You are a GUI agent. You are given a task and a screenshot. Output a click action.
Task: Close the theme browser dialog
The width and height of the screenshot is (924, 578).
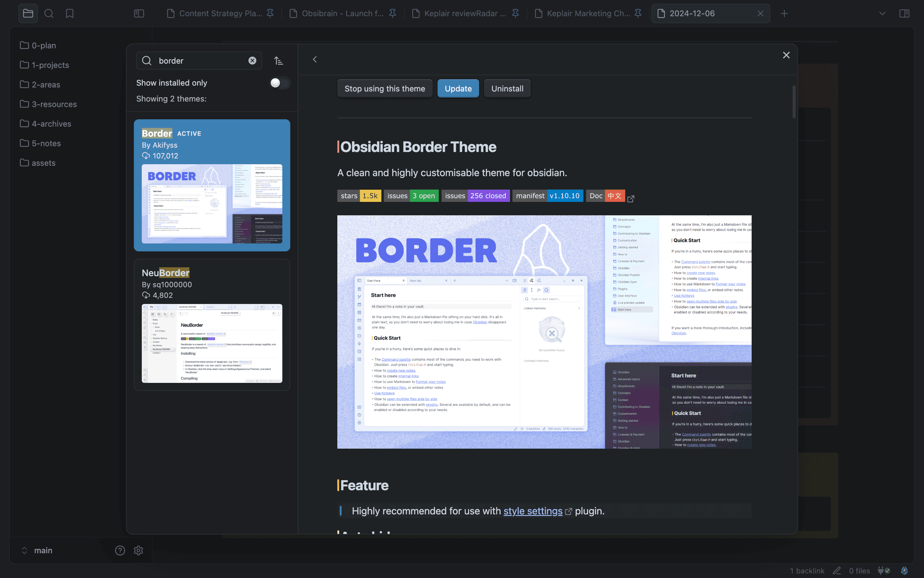click(786, 55)
